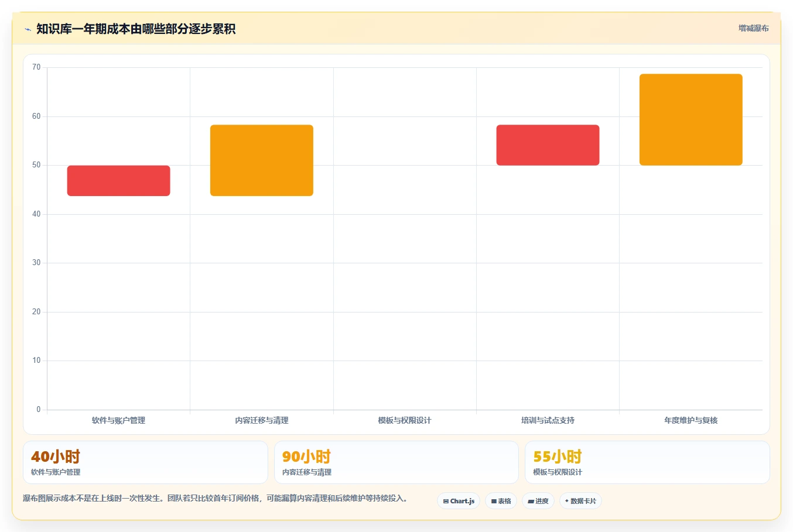This screenshot has height=532, width=793.
Task: Click the lightning icon beside the title
Action: [28, 29]
